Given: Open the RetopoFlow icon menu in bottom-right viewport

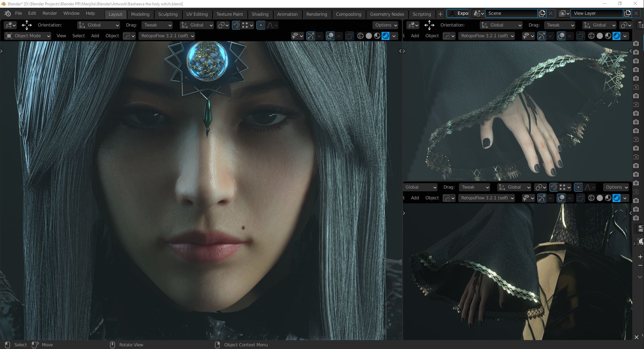Looking at the screenshot, I should (449, 198).
